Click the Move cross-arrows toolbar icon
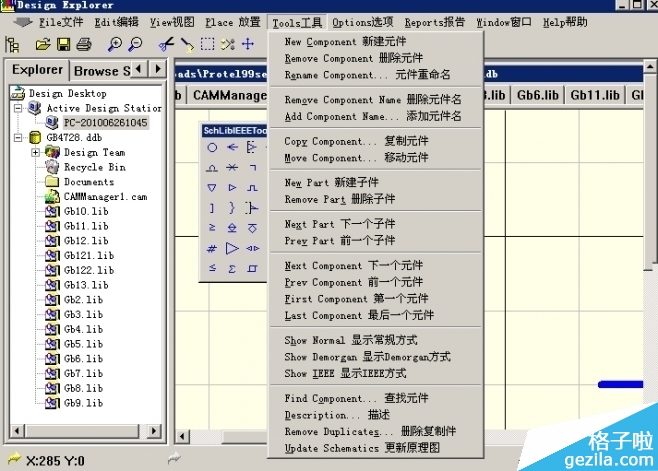This screenshot has height=471, width=658. pyautogui.click(x=249, y=44)
